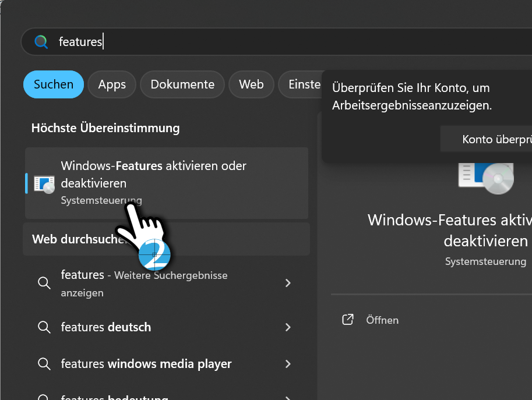Switch to the Web filter tab
Screen dimensions: 532x400
(251, 84)
